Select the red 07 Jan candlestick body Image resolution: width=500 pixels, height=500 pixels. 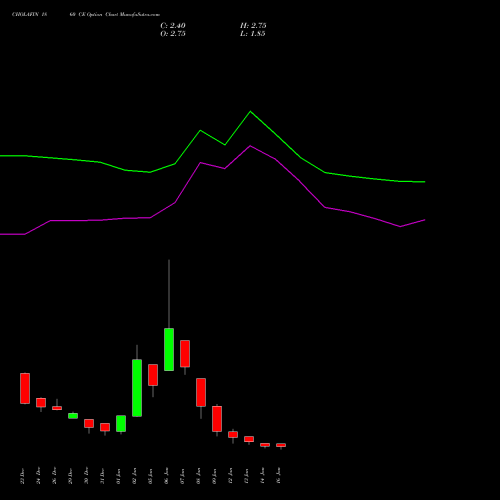(x=185, y=354)
